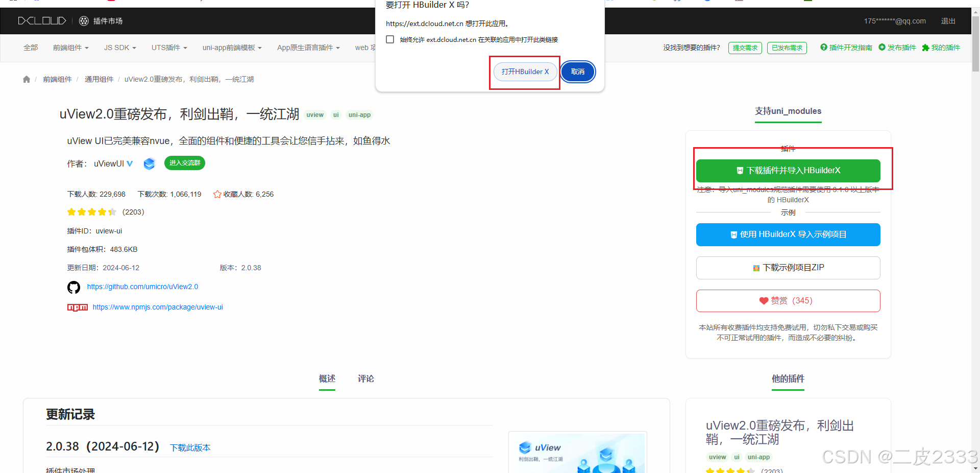Open the JS SDK dropdown menu

pos(120,48)
